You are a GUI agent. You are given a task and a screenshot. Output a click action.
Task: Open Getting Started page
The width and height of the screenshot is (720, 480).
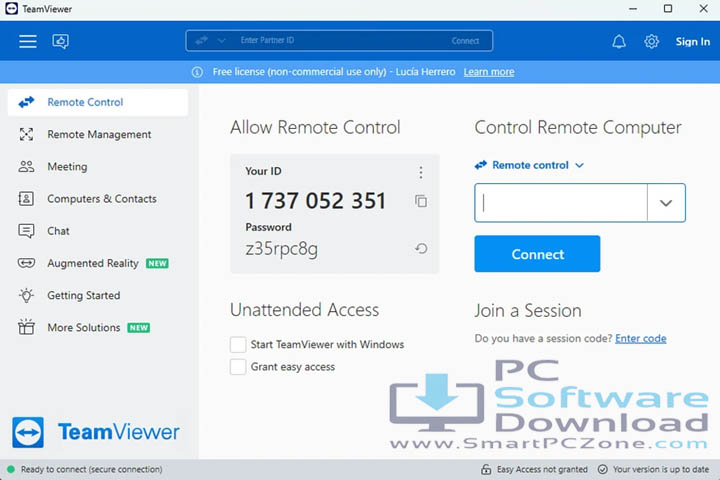(x=98, y=295)
